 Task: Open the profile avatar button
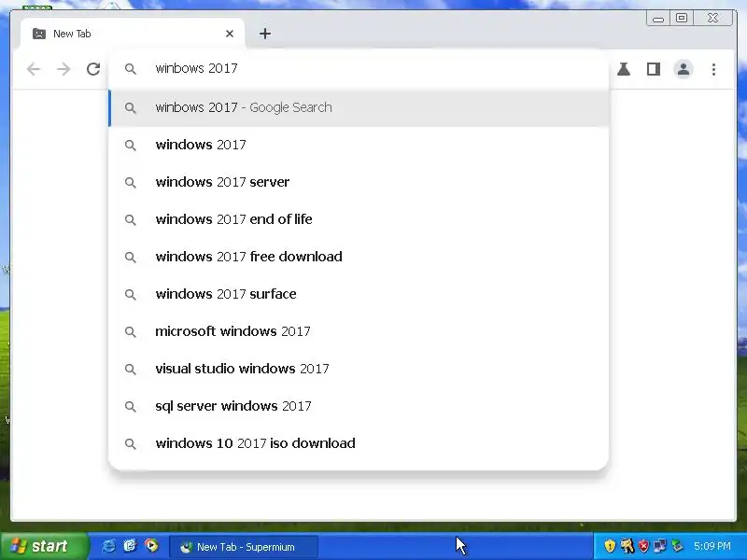pyautogui.click(x=684, y=69)
